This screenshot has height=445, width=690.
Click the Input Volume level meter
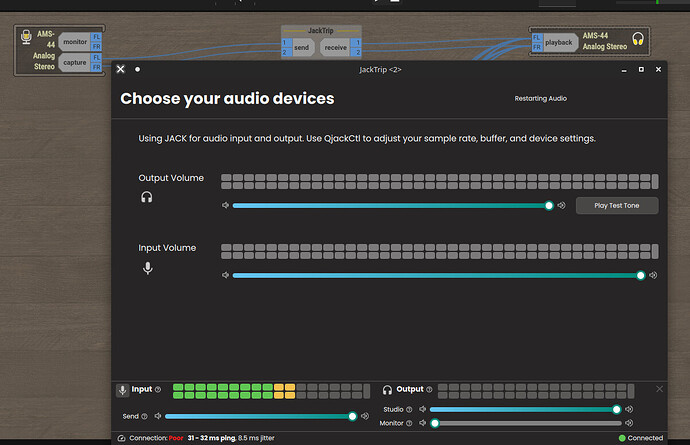click(x=440, y=251)
